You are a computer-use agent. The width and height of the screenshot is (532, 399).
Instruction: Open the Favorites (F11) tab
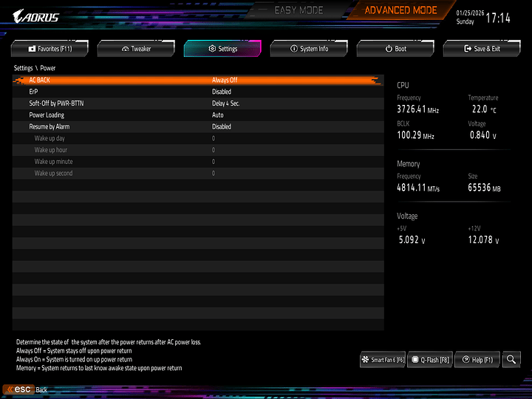50,49
